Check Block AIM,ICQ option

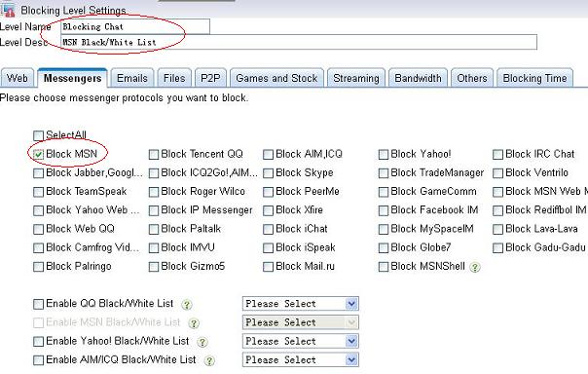tap(268, 154)
